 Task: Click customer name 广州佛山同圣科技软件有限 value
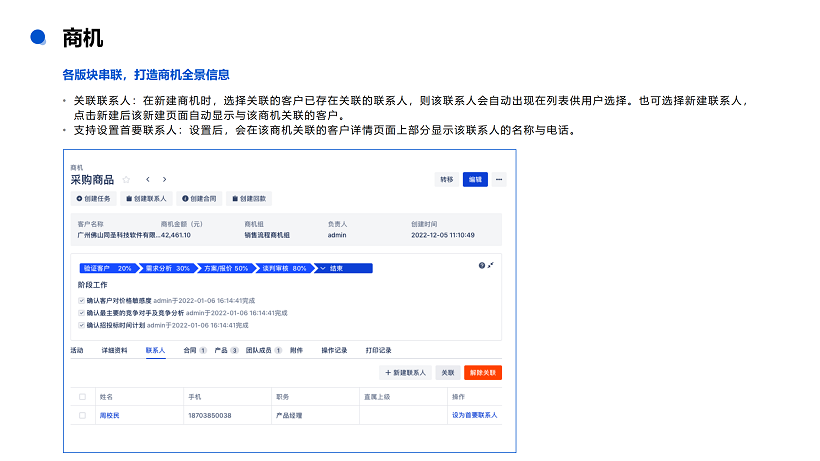pyautogui.click(x=119, y=235)
